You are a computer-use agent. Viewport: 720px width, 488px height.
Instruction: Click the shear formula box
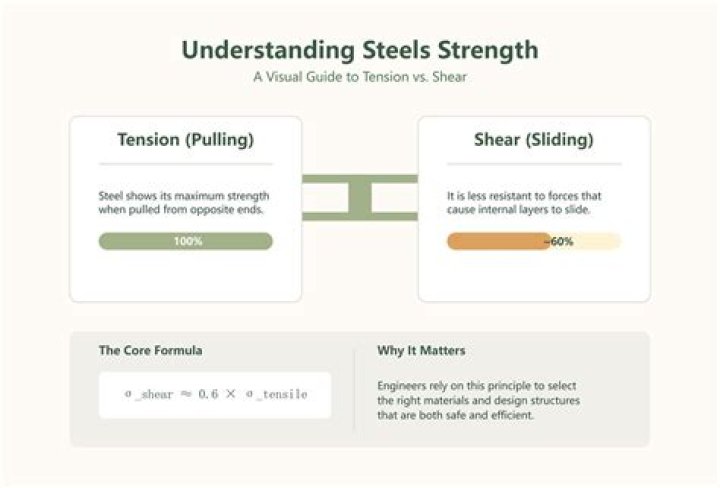point(215,395)
